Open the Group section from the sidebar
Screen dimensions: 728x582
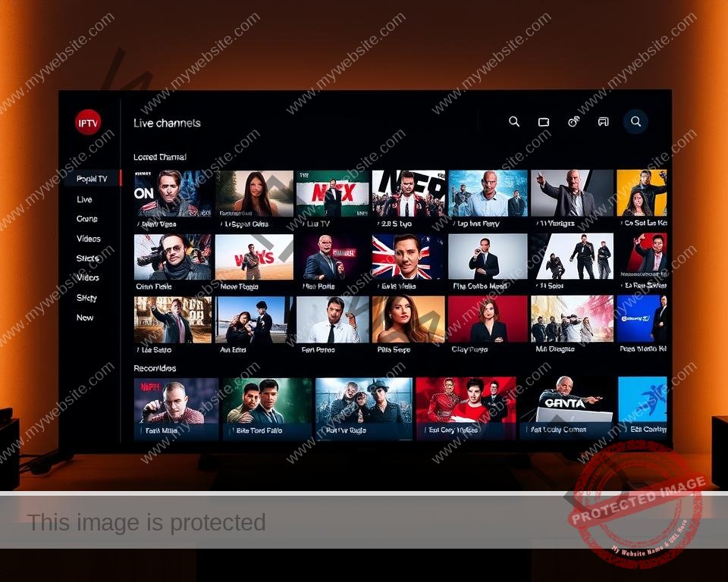pos(86,219)
